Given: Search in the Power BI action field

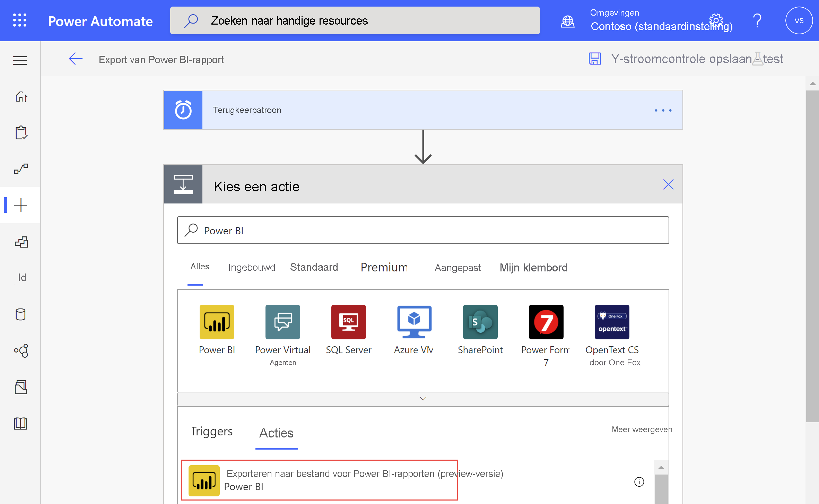Looking at the screenshot, I should (424, 229).
